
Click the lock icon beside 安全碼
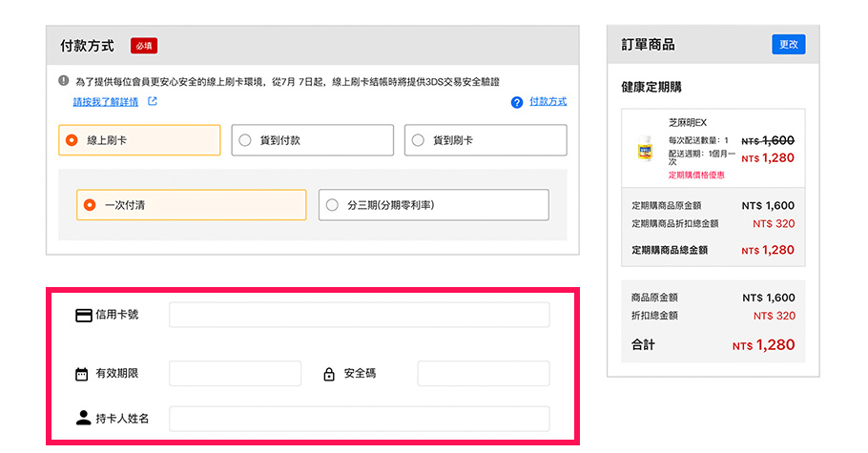(329, 374)
